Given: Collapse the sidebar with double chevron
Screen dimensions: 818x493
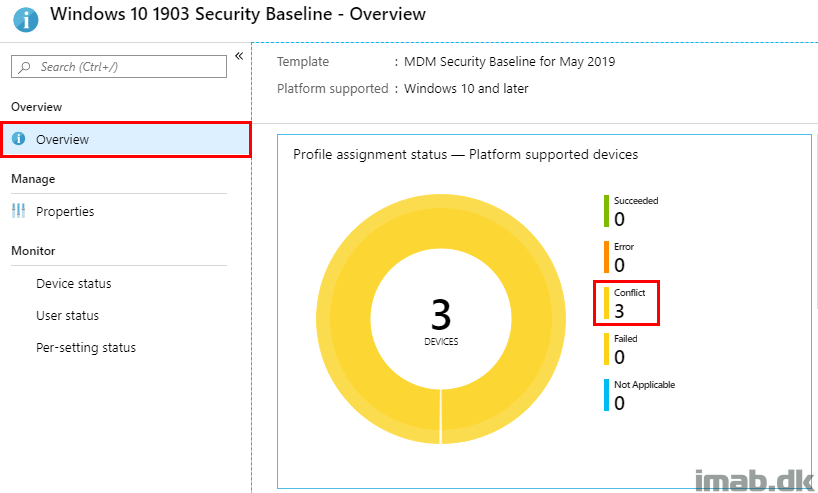Looking at the screenshot, I should (x=239, y=56).
